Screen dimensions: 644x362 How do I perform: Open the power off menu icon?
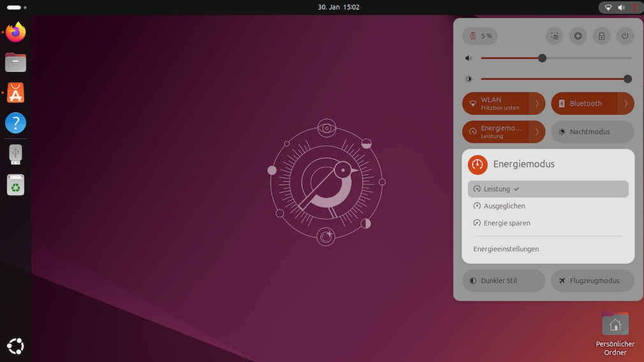[x=625, y=36]
